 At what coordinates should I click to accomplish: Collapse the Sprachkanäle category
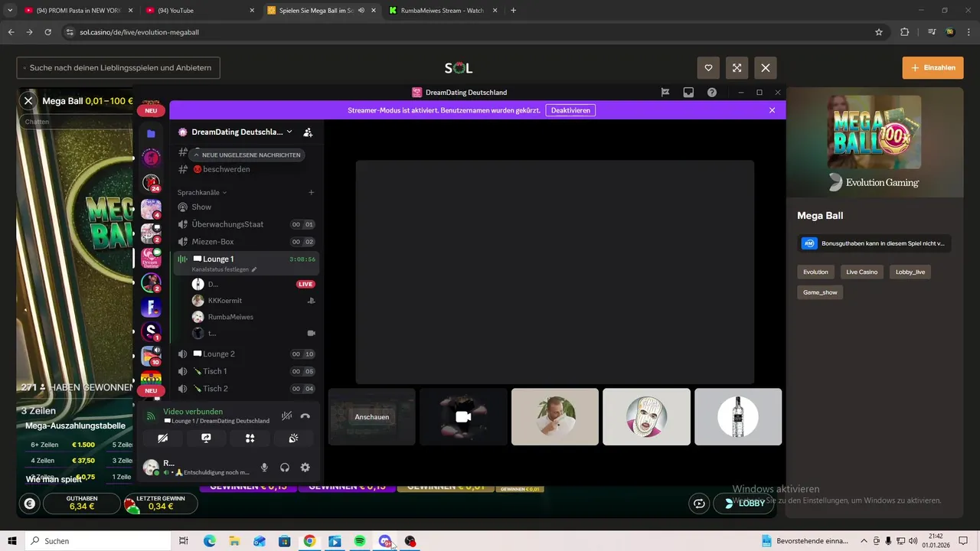[202, 192]
